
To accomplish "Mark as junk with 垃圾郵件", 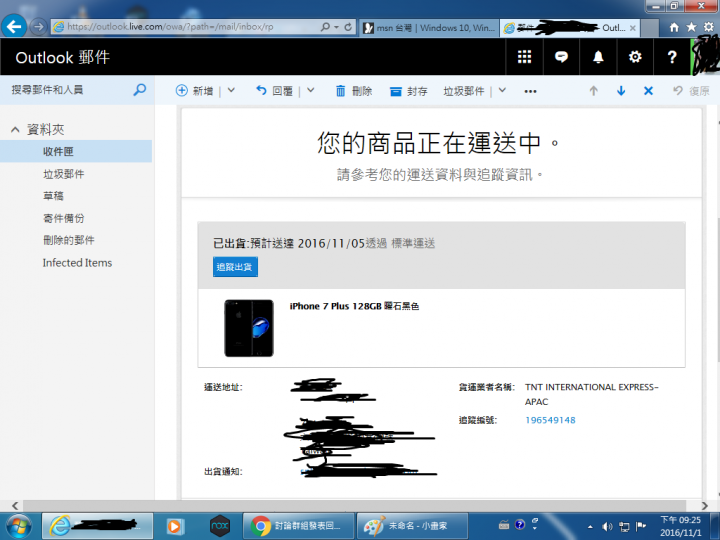I will [464, 91].
